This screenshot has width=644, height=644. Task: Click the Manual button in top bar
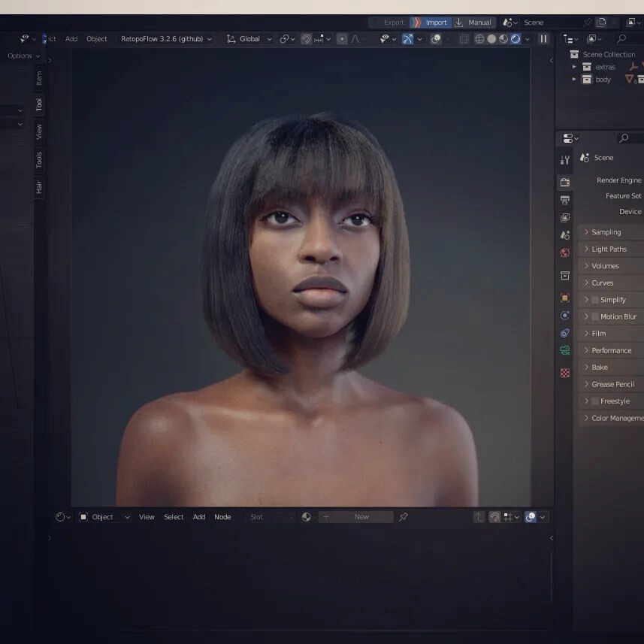(x=473, y=23)
